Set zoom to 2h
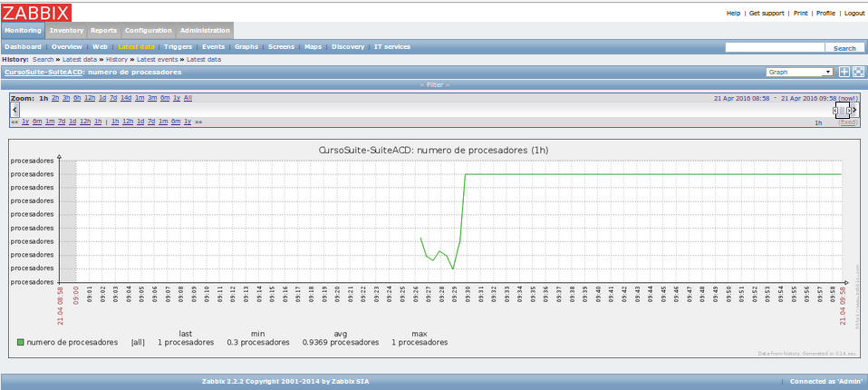The image size is (868, 390). point(54,98)
